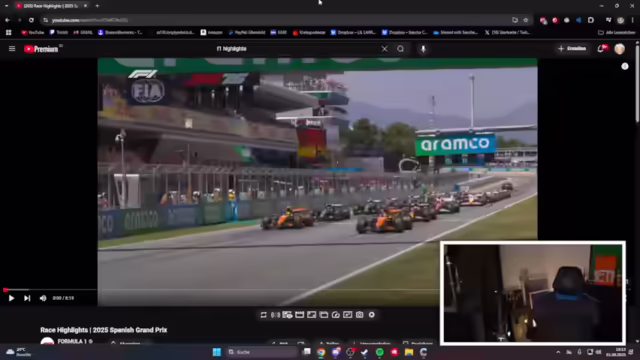Open the taskbar clock and date

616,352
